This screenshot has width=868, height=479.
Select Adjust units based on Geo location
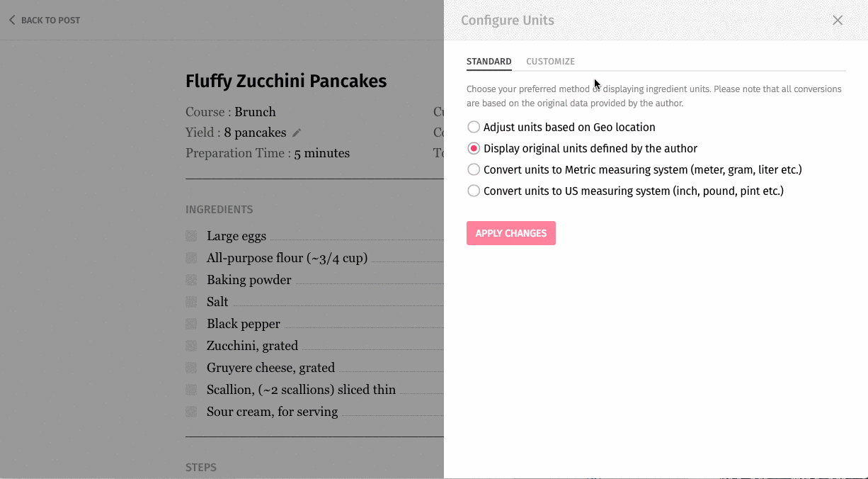click(x=474, y=128)
